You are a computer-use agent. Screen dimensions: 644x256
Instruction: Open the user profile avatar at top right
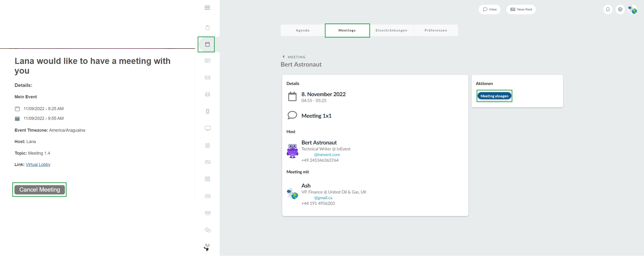[x=632, y=10]
